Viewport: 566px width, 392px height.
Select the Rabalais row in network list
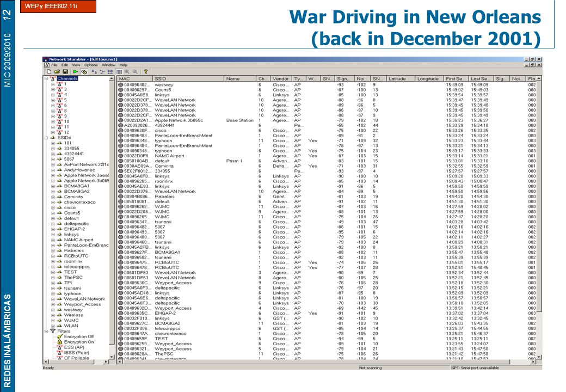click(327, 197)
